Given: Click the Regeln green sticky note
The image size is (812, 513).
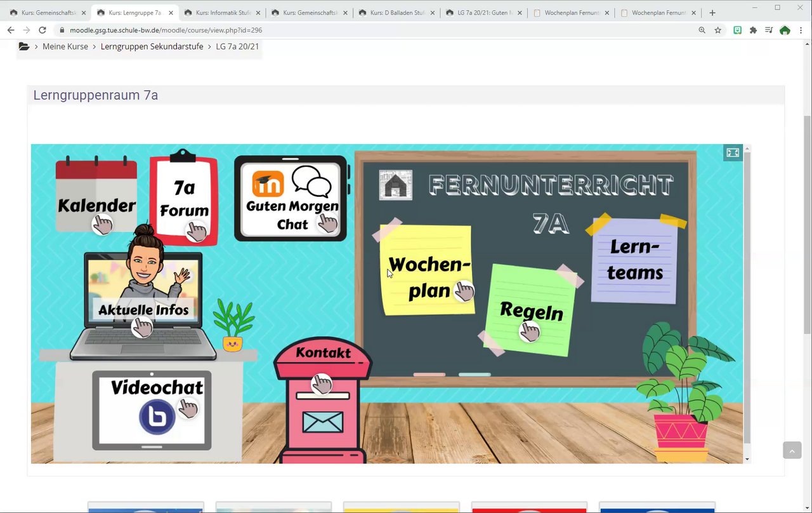Looking at the screenshot, I should [x=530, y=310].
